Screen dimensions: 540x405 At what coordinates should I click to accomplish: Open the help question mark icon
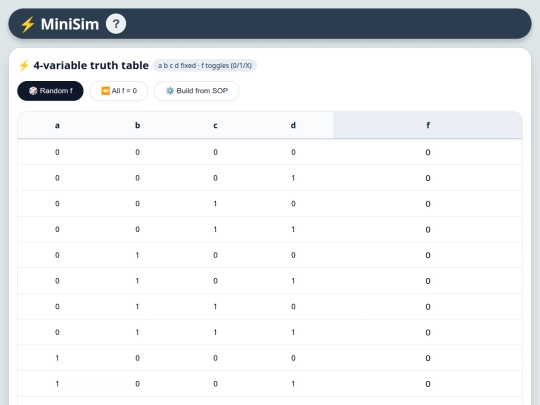116,24
